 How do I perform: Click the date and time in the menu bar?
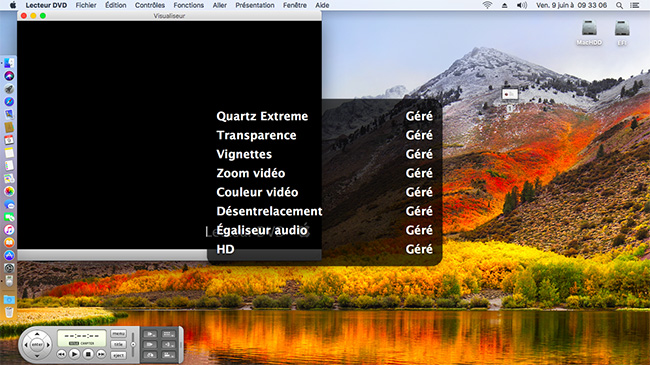[571, 5]
